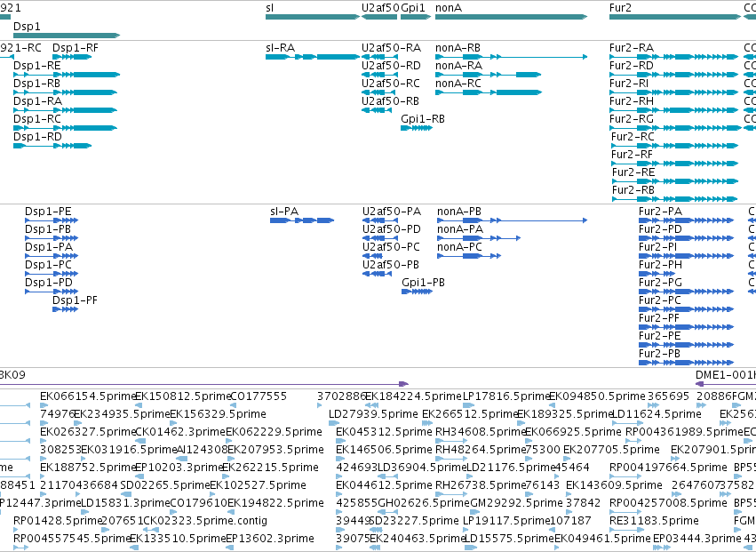Click the U2af50-RD transcript label
The width and height of the screenshot is (756, 552).
pyautogui.click(x=392, y=66)
